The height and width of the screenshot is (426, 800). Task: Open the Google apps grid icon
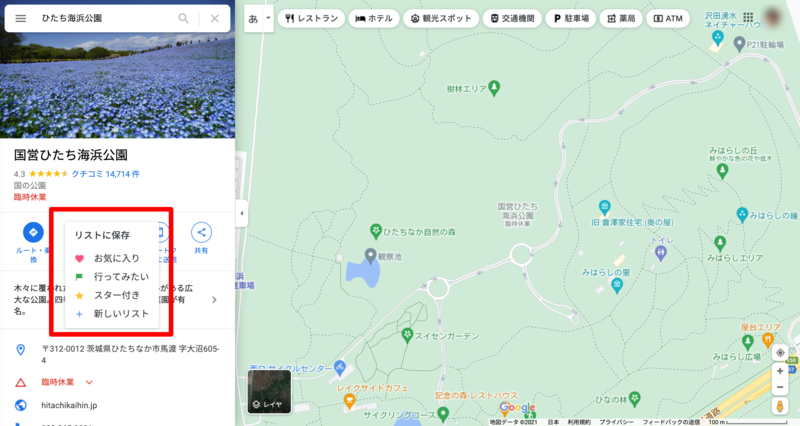coord(748,17)
